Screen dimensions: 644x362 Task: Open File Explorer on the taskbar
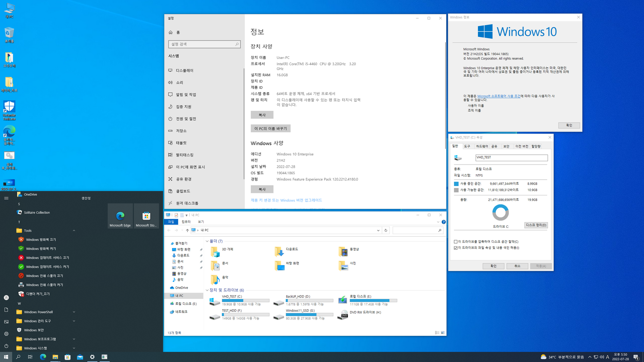pyautogui.click(x=55, y=357)
